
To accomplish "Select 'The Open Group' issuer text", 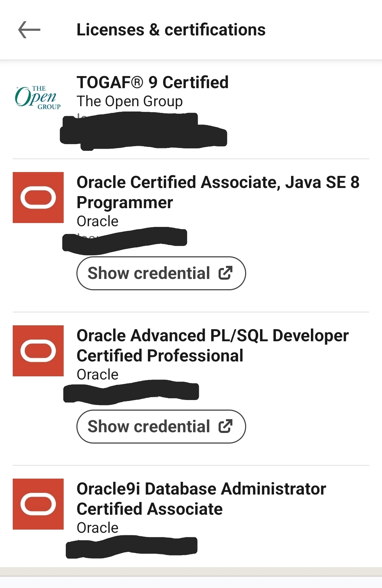I will coord(130,101).
